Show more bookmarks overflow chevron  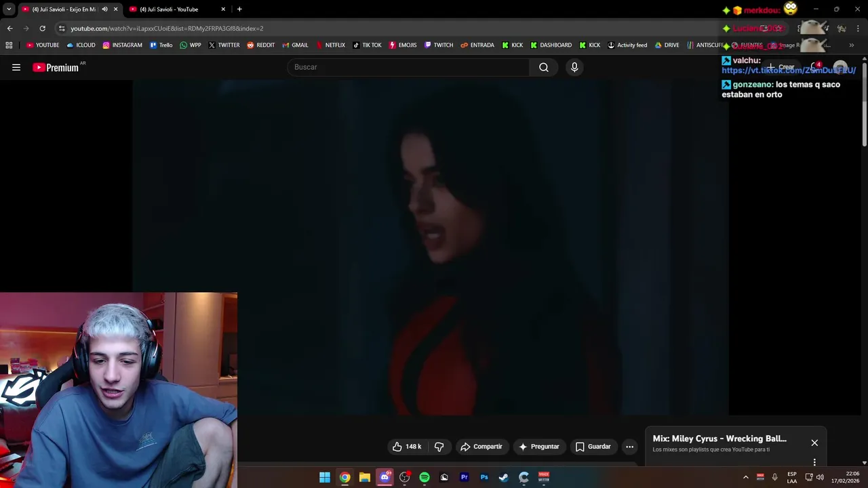851,45
